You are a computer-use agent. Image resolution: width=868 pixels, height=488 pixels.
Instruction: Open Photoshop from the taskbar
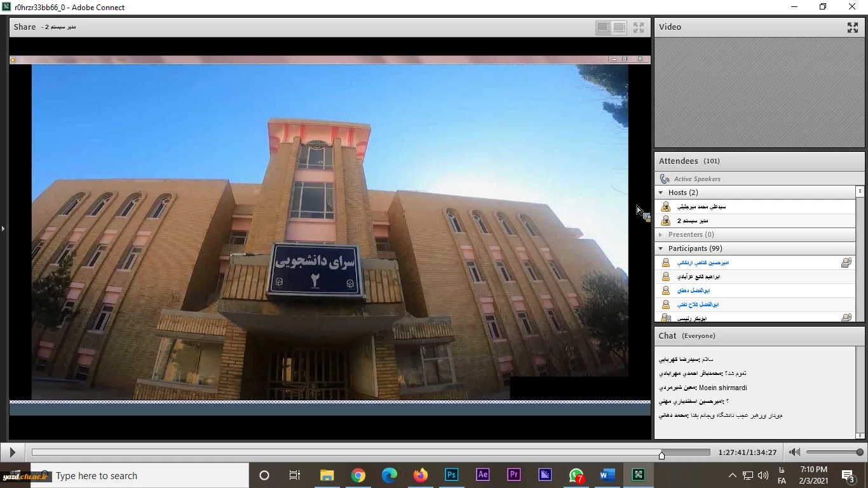coord(452,475)
